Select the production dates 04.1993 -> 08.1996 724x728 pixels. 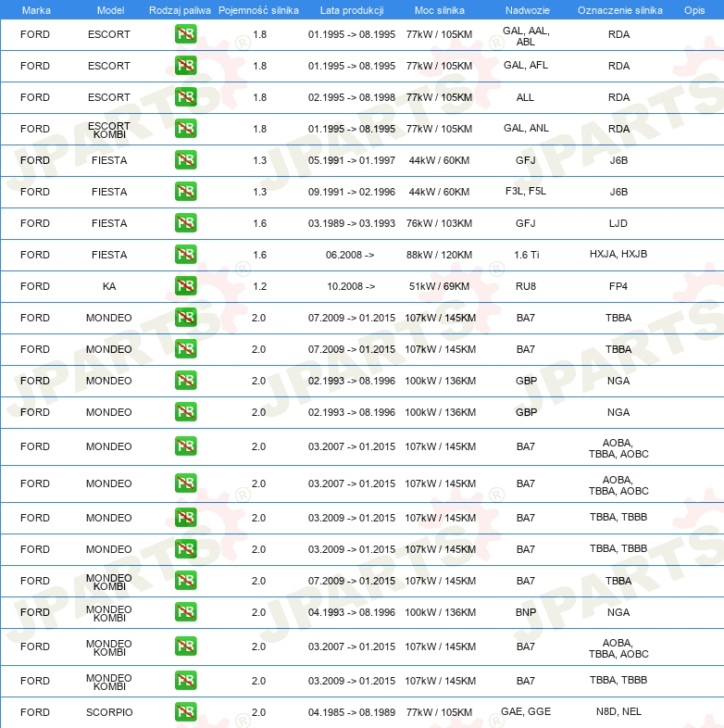pos(352,612)
